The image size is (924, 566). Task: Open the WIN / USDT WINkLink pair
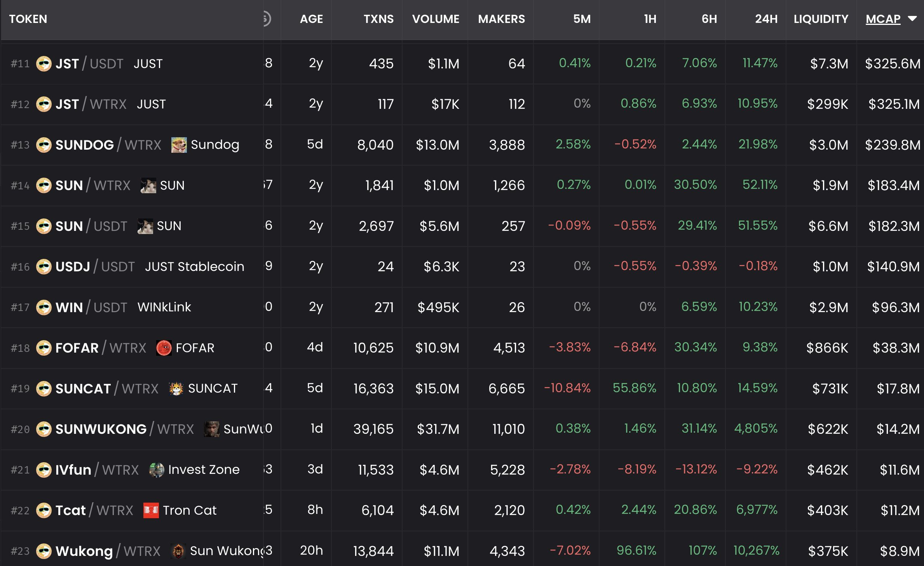pyautogui.click(x=69, y=307)
